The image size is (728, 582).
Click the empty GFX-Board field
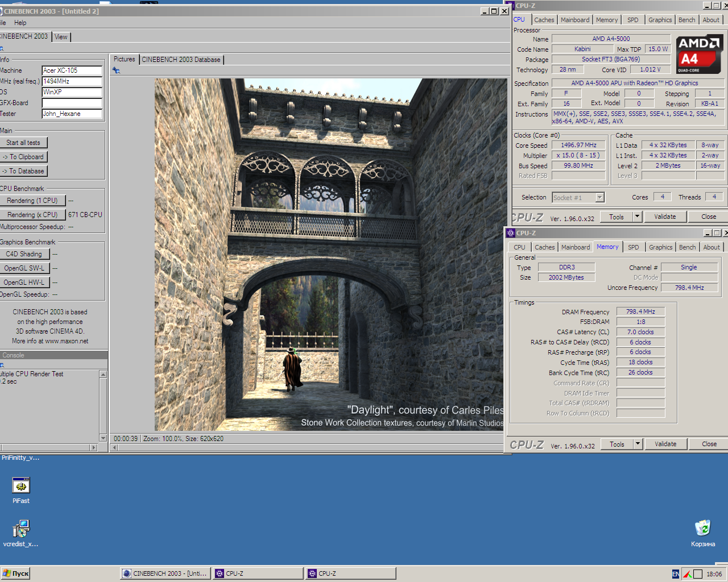(x=72, y=103)
